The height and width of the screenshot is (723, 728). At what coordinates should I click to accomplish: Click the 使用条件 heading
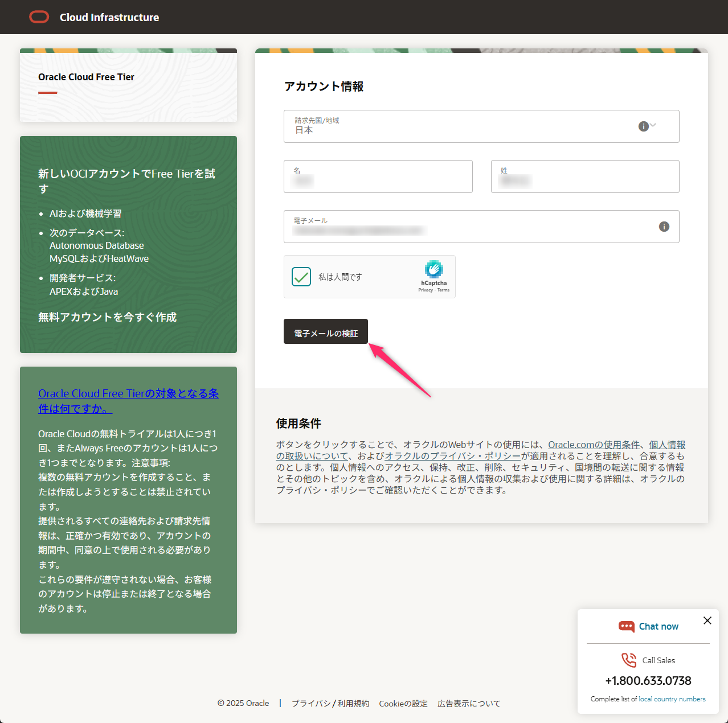pos(298,424)
